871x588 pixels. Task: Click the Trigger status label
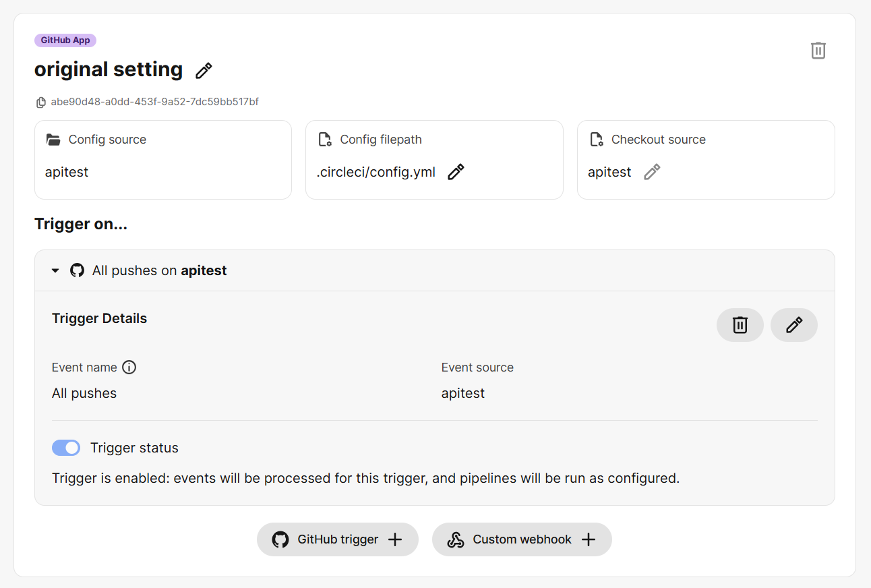[x=134, y=448]
